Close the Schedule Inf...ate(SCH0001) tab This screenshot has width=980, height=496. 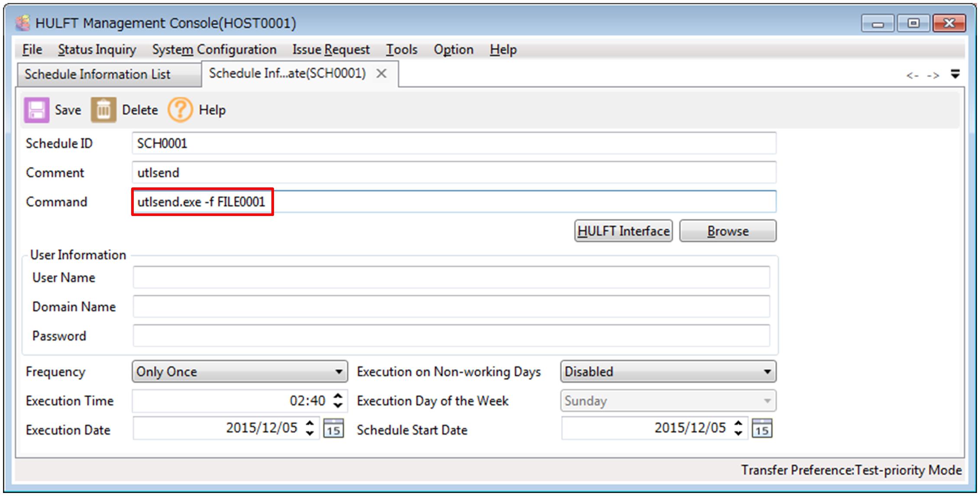[381, 74]
